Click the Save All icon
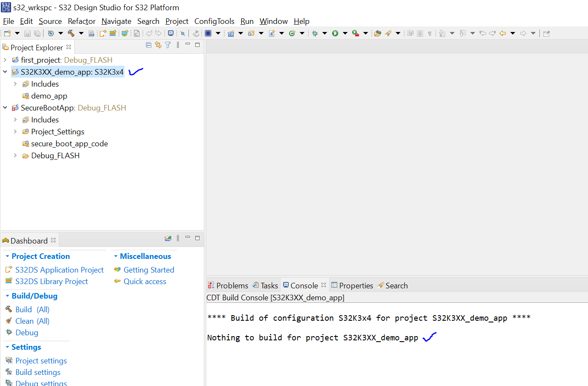This screenshot has width=588, height=386. click(x=38, y=33)
